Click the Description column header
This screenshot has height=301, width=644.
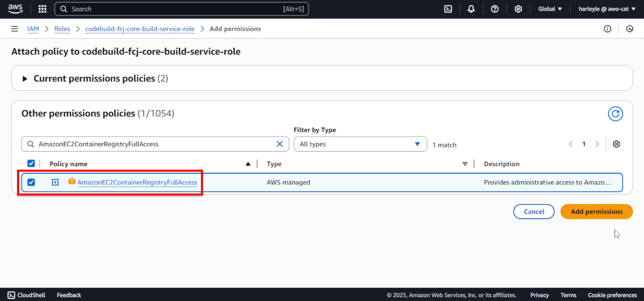(501, 164)
